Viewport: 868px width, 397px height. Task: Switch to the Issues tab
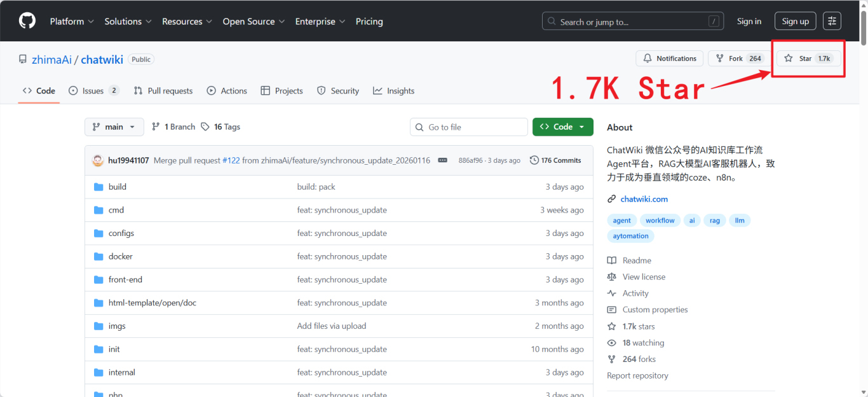93,91
